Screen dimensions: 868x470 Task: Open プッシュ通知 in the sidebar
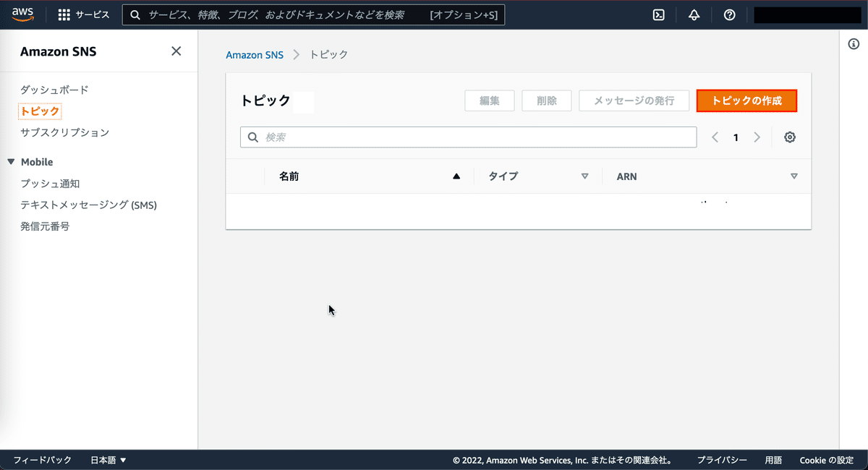coord(50,184)
